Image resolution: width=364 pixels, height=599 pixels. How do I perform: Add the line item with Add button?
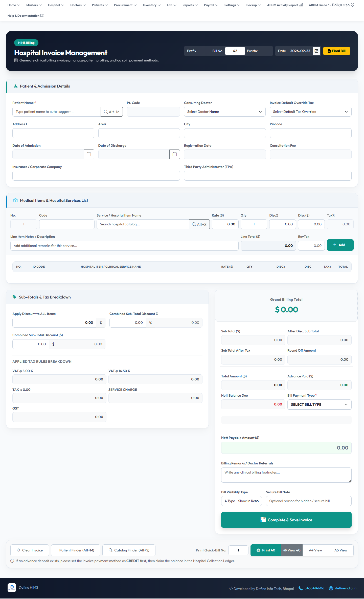pyautogui.click(x=340, y=245)
